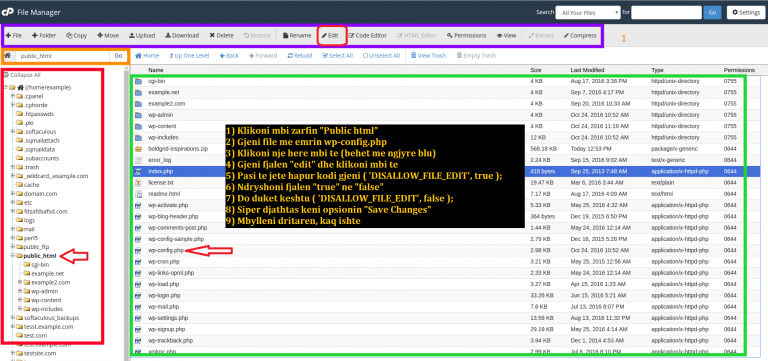
Task: Click the Settings button
Action: [x=743, y=12]
